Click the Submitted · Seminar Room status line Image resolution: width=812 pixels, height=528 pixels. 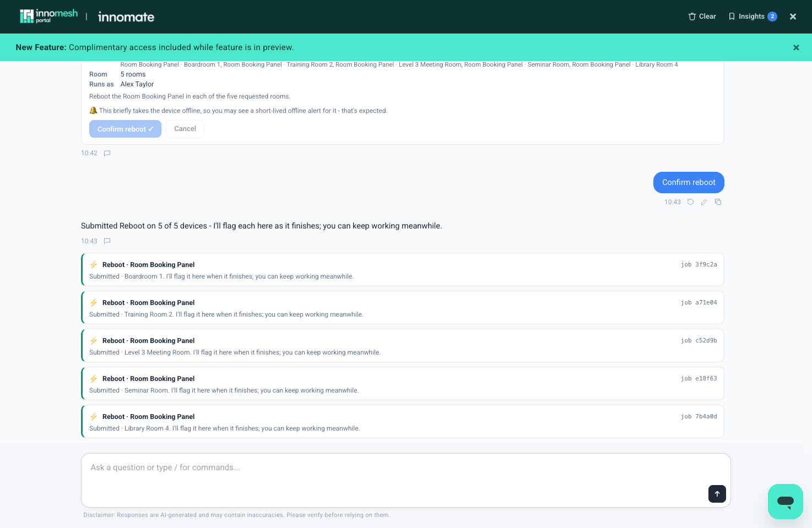(x=224, y=390)
